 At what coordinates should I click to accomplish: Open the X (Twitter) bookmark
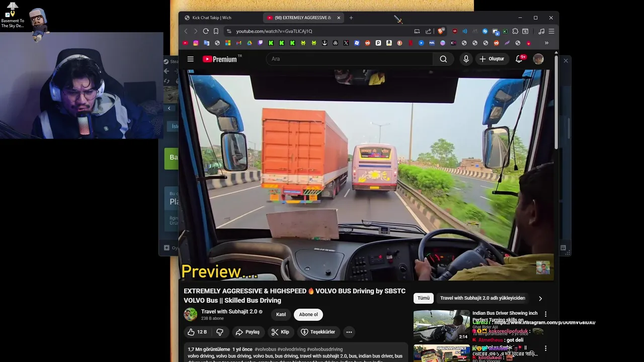346,43
